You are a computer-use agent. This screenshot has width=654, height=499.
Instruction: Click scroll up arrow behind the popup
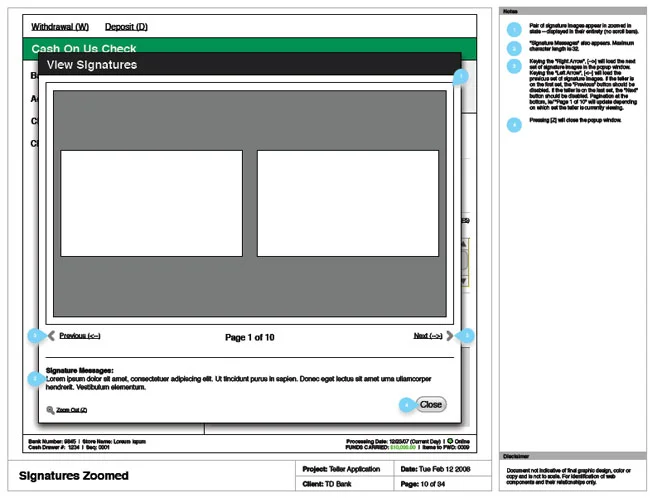[x=464, y=244]
